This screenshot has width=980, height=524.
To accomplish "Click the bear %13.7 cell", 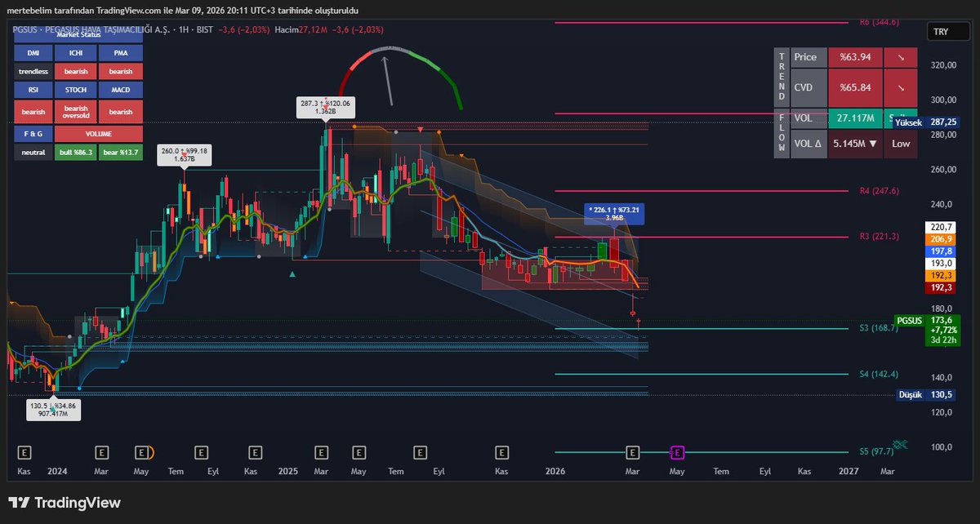I will pyautogui.click(x=120, y=153).
